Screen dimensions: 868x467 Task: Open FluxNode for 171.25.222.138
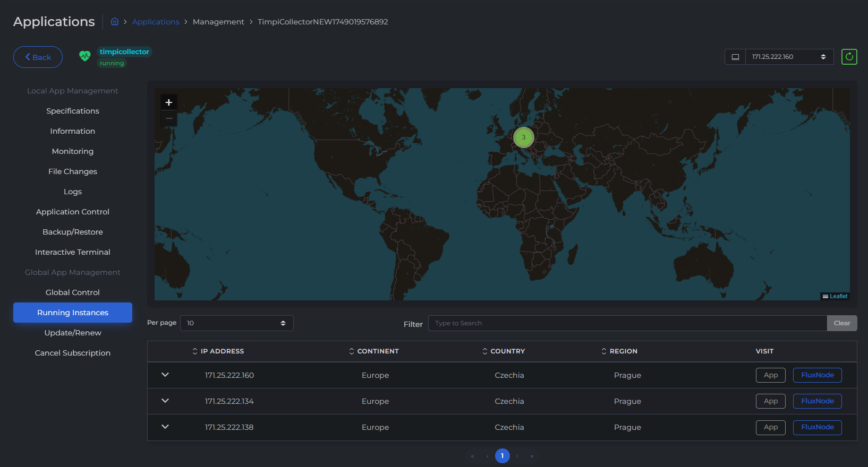817,427
